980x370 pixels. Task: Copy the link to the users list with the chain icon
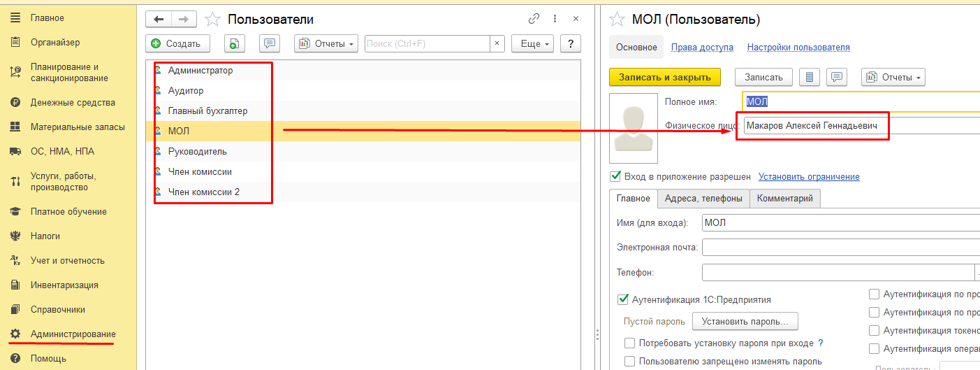tap(534, 20)
